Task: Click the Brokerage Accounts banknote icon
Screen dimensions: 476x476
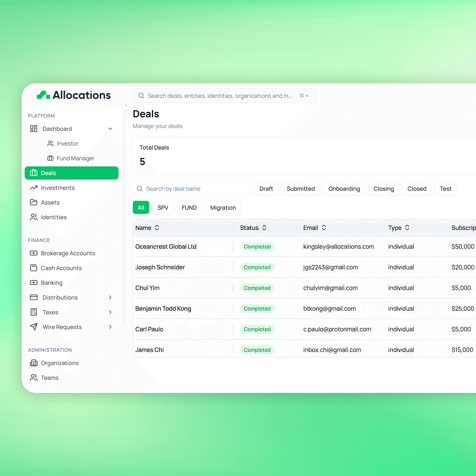Action: click(x=34, y=253)
